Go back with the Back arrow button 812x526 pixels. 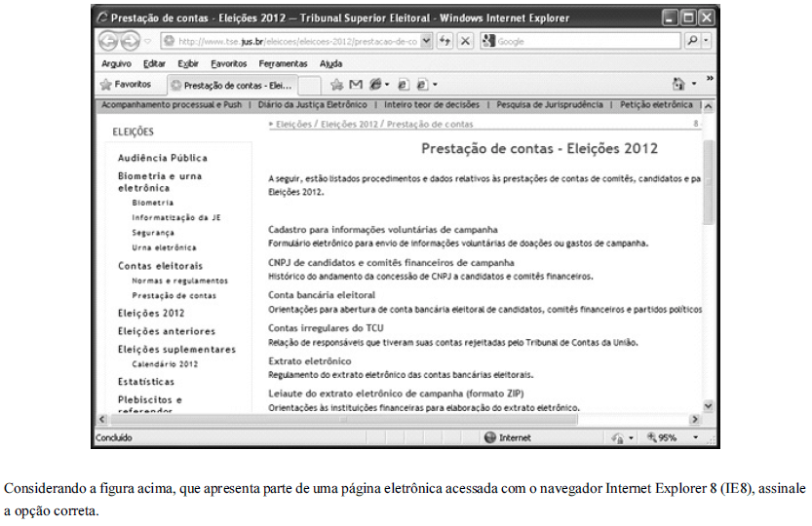(x=109, y=41)
